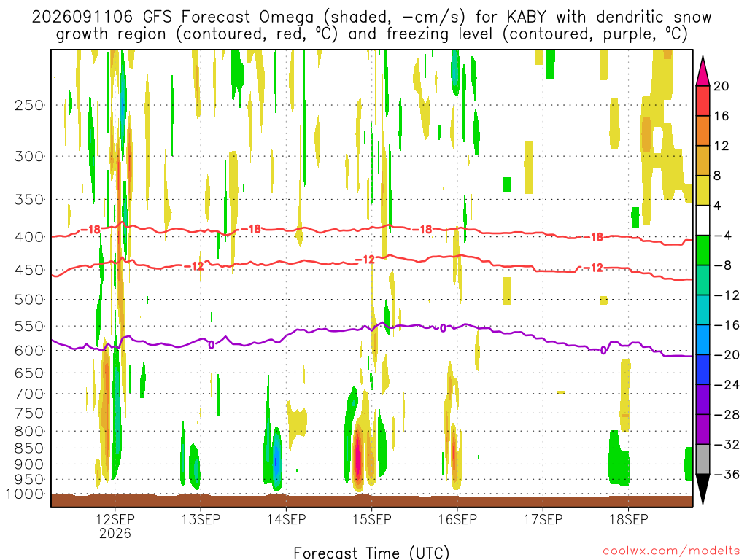Click the 1000 pressure level axis label

tap(25, 494)
